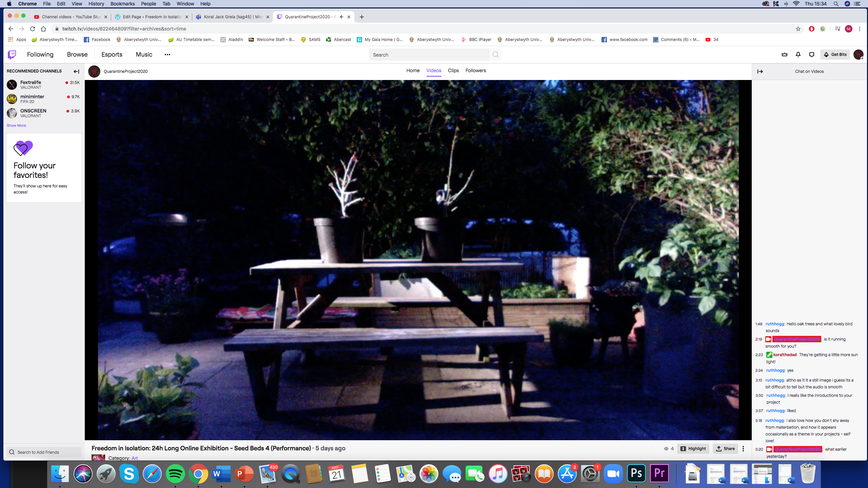Open the notifications bell icon
Image resolution: width=868 pixels, height=488 pixels.
point(798,55)
